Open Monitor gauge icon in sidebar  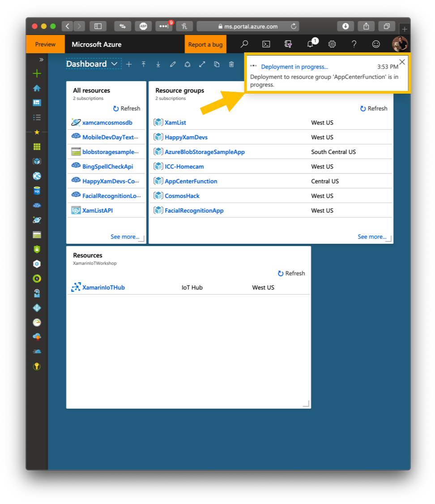coord(37,323)
